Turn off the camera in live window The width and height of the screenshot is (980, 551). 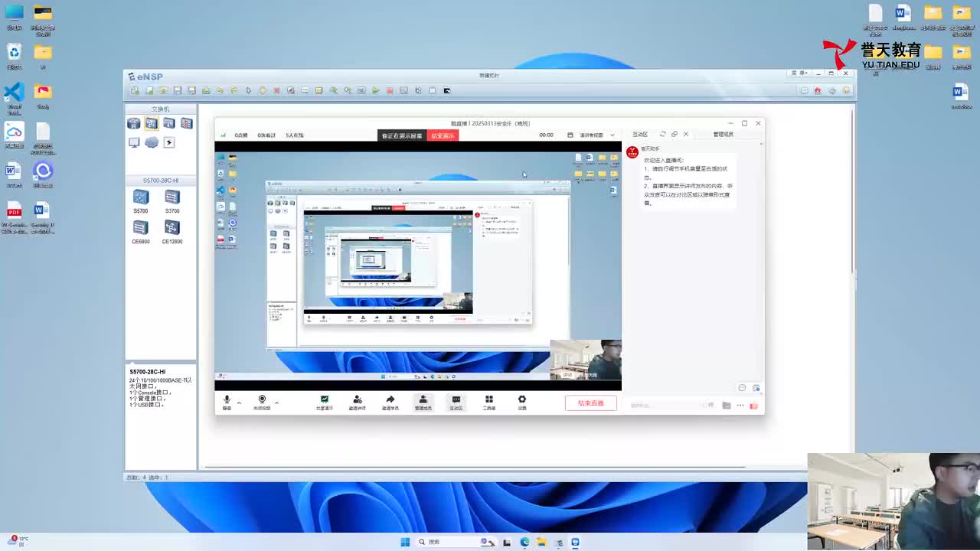(x=262, y=403)
